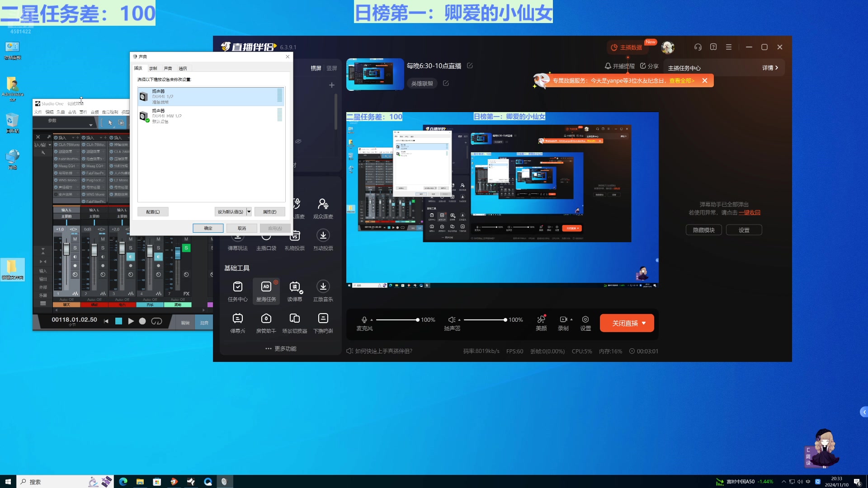Screen dimensions: 868x488
Task: Click the 一键收回 link
Action: (x=749, y=212)
